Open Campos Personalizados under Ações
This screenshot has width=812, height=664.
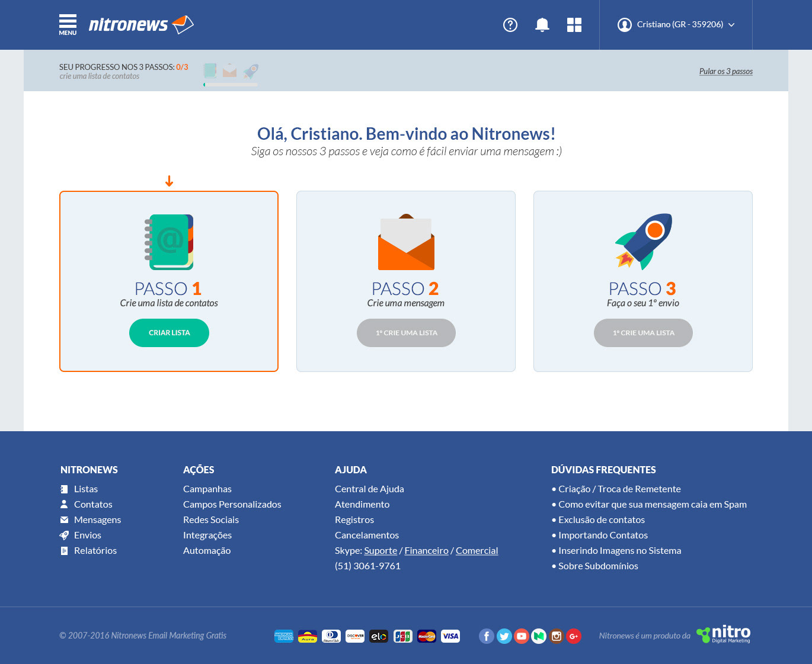(x=232, y=504)
